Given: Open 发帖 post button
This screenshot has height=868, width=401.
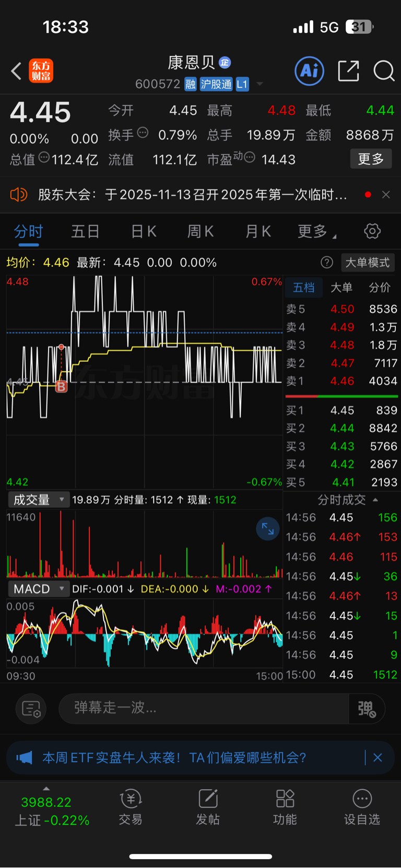Looking at the screenshot, I should [208, 807].
